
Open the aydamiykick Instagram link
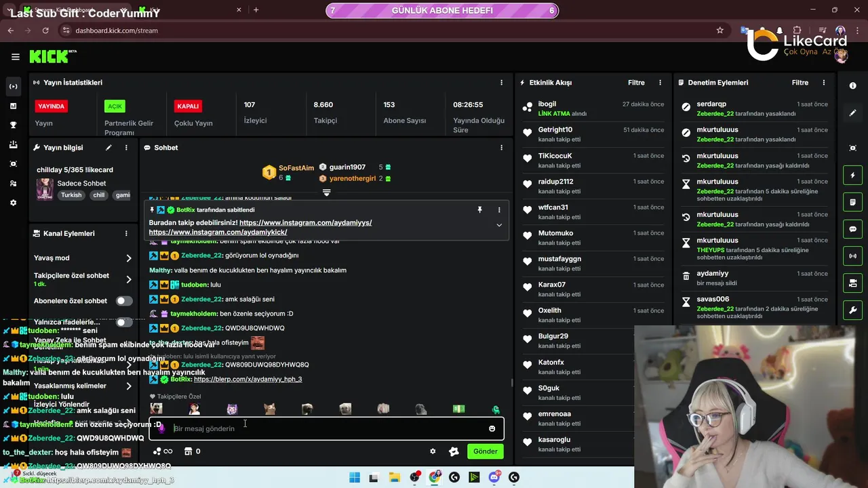(x=218, y=232)
